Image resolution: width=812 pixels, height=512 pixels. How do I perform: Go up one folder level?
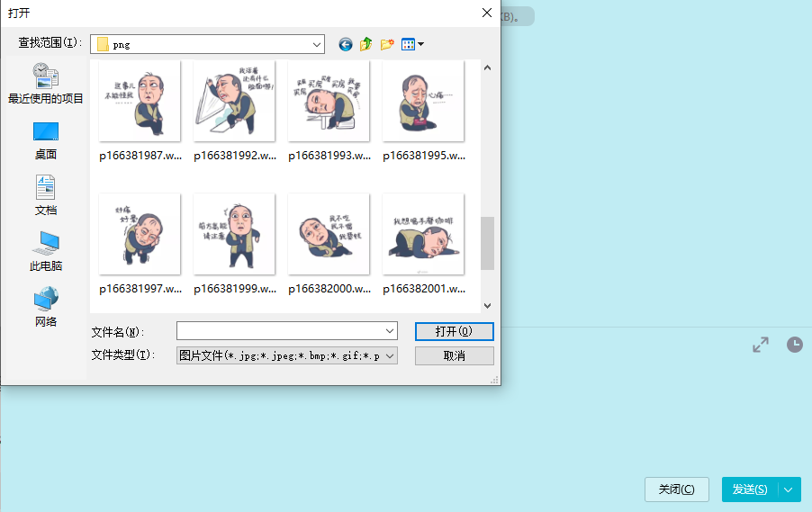point(366,44)
